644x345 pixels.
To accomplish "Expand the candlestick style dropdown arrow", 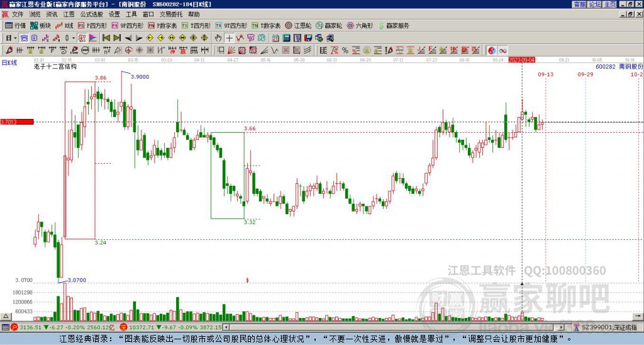I will [x=74, y=38].
